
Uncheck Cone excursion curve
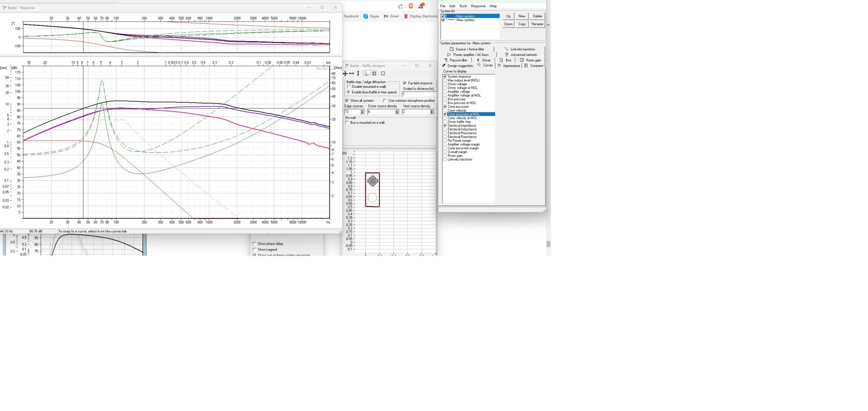pos(445,106)
